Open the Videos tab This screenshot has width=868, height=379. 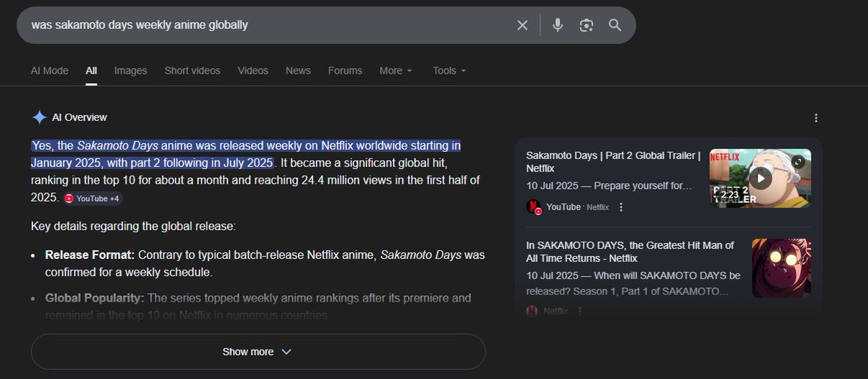(253, 70)
